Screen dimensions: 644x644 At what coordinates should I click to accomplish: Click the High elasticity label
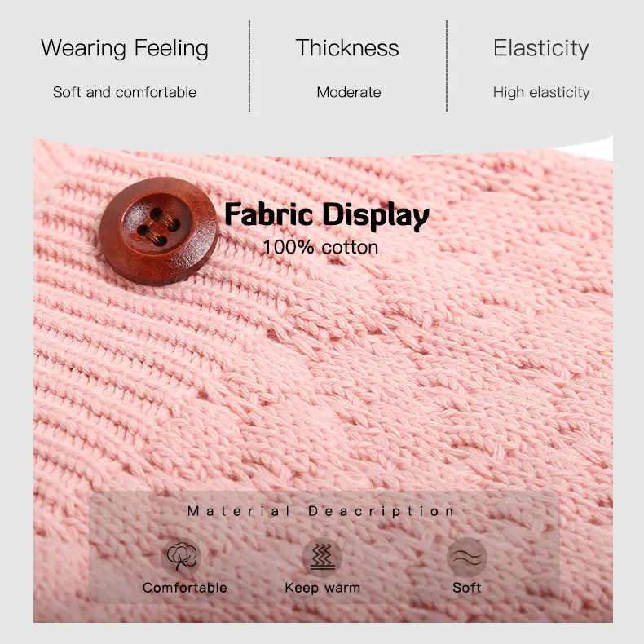tap(541, 92)
